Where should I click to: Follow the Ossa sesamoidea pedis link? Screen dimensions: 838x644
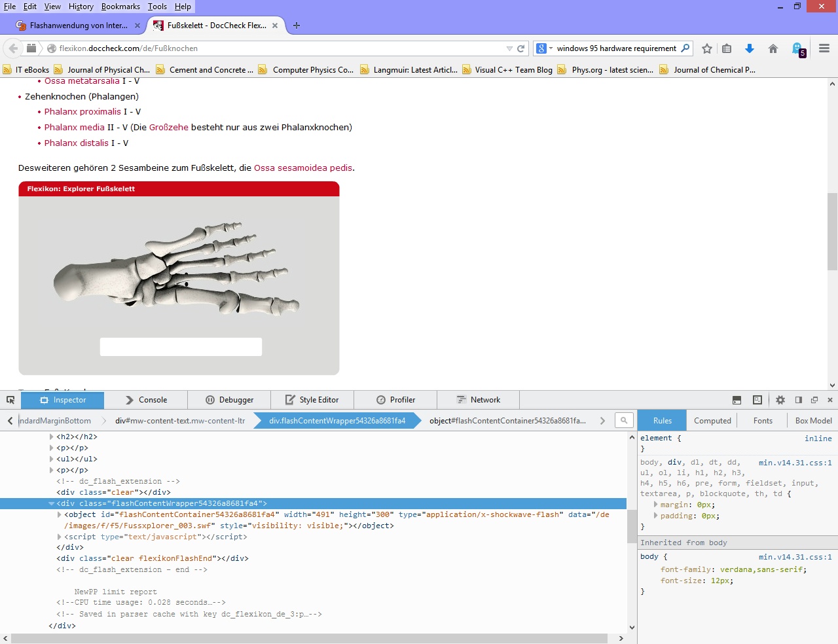[x=303, y=168]
